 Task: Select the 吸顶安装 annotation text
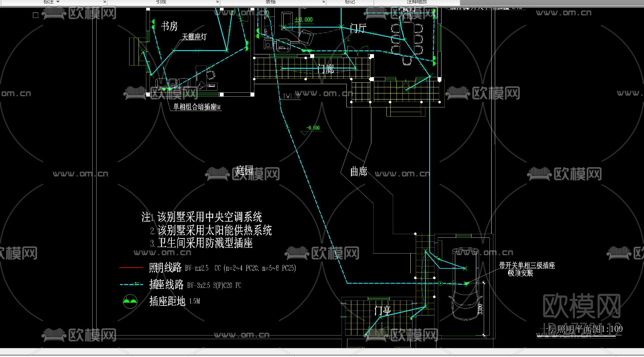tap(521, 273)
